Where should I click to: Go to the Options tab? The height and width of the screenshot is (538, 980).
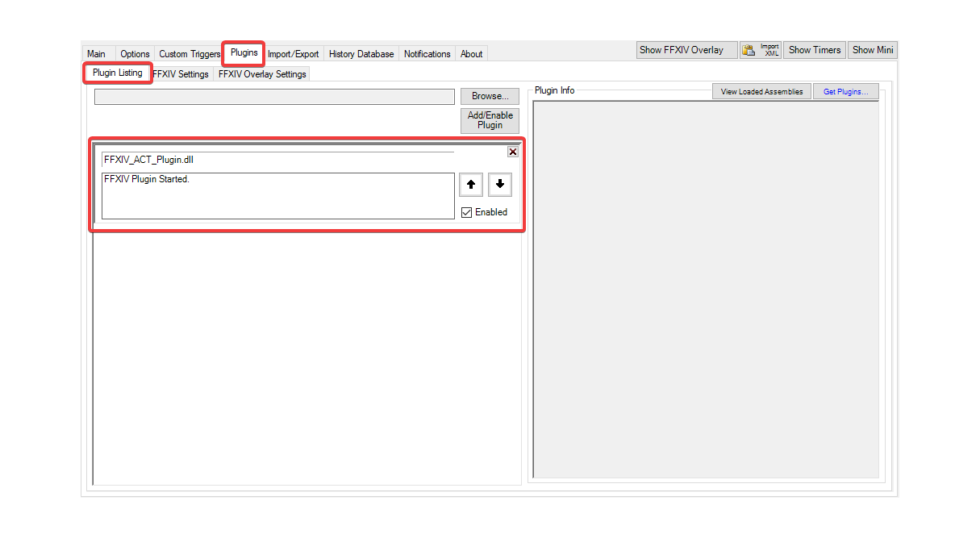point(134,53)
